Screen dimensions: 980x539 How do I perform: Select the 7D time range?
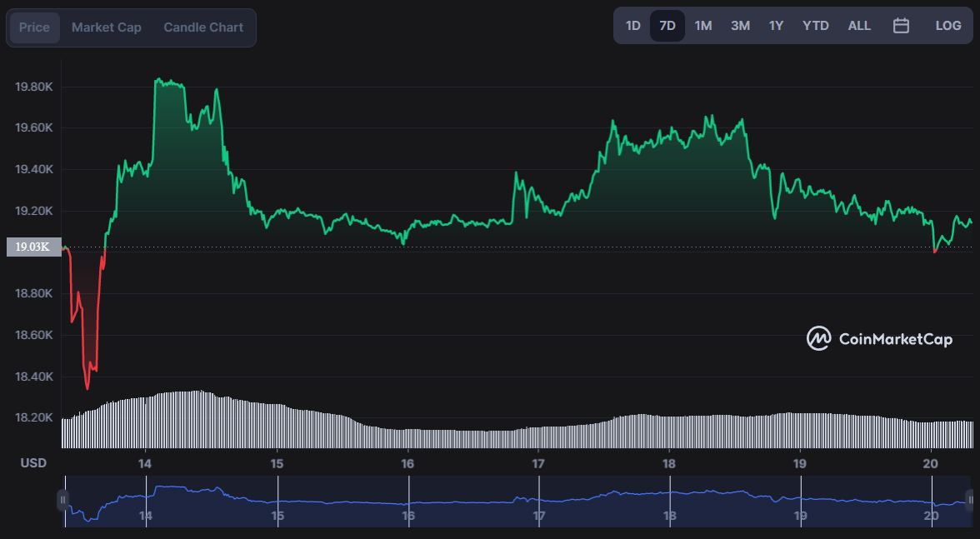(x=667, y=26)
